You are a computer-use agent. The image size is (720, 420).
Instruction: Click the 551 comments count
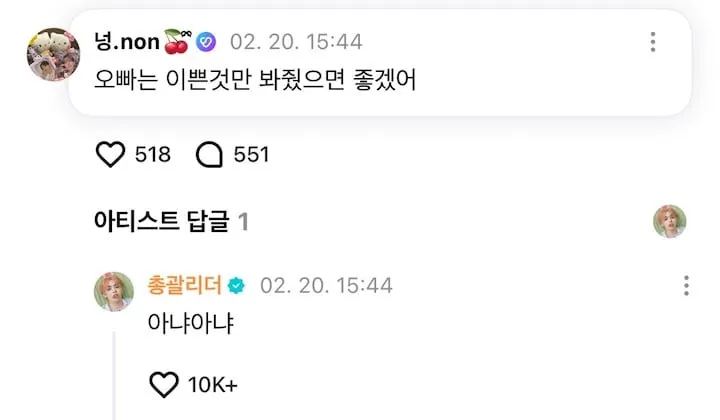click(251, 154)
